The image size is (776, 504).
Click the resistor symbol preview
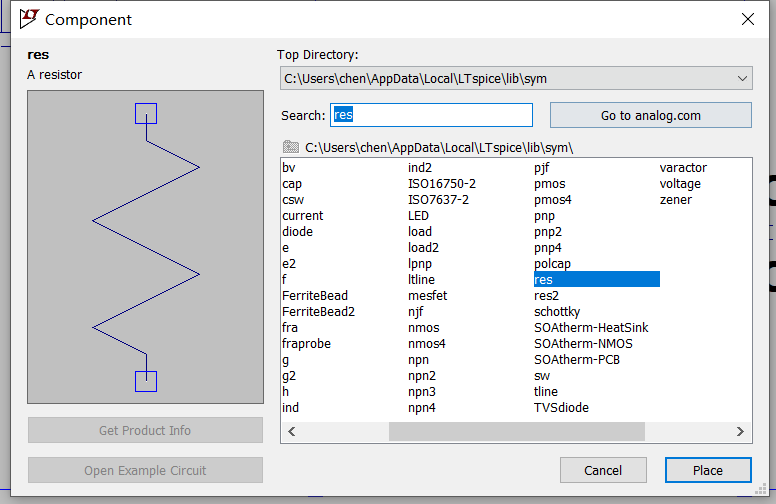146,247
